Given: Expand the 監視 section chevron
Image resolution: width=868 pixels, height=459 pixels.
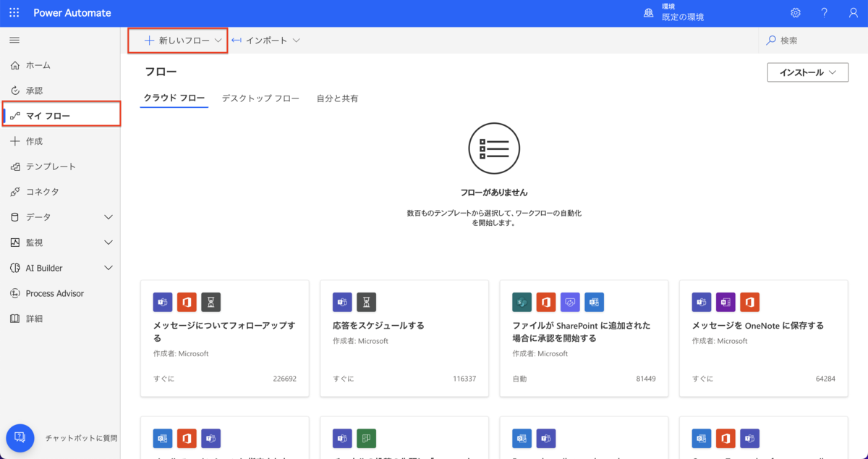Looking at the screenshot, I should [x=109, y=243].
